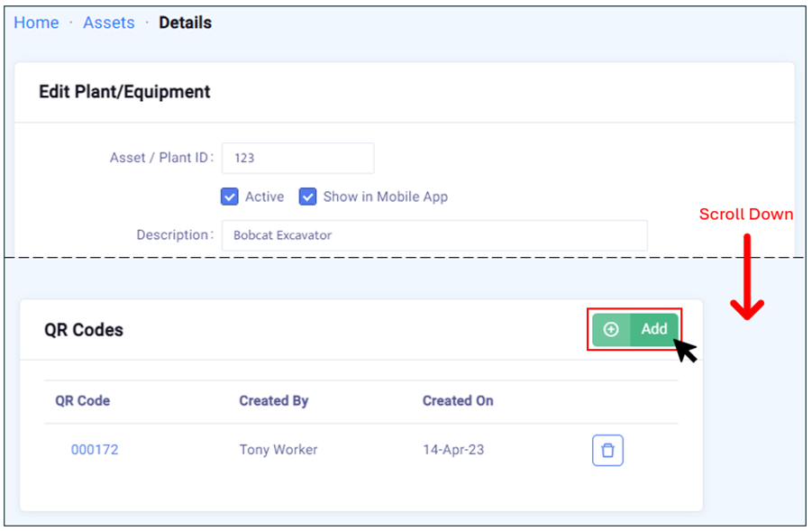Click the trash icon to delete QR code 000172
The height and width of the screenshot is (531, 812).
tap(607, 450)
